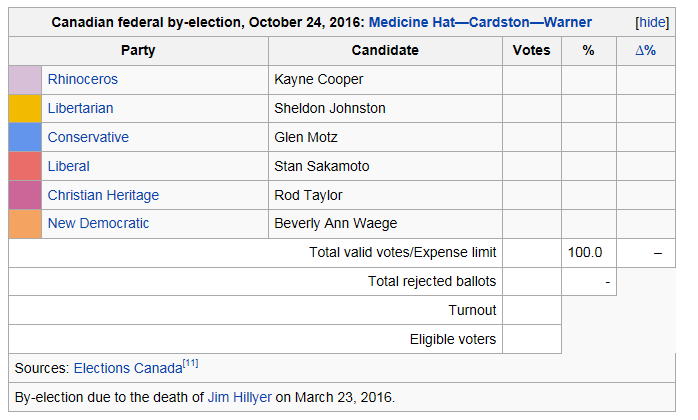The height and width of the screenshot is (420, 698).
Task: Click the Rhinoceros party link
Action: pyautogui.click(x=83, y=79)
